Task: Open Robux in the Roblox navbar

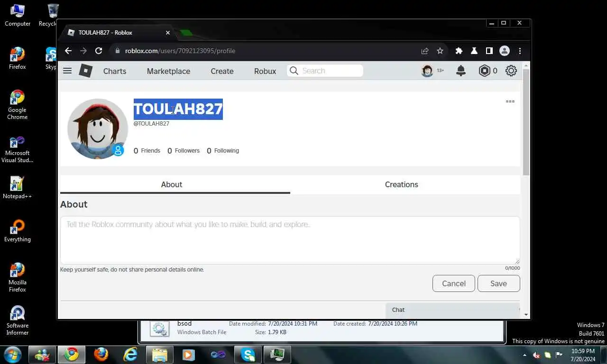Action: click(265, 71)
